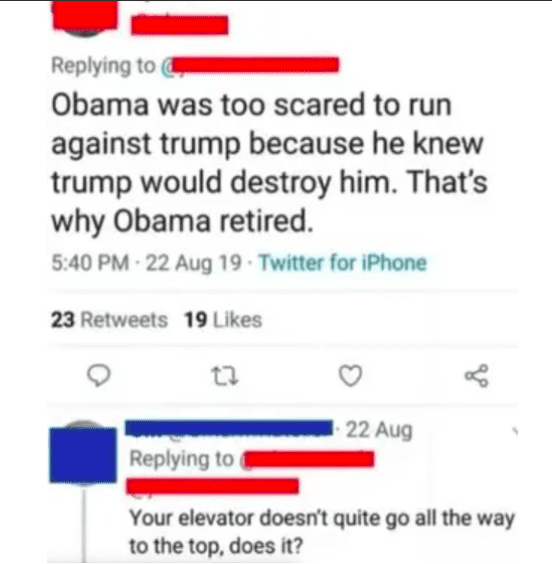The height and width of the screenshot is (564, 552).
Task: Open the 5:40 PM tweet timestamp
Action: pyautogui.click(x=90, y=263)
